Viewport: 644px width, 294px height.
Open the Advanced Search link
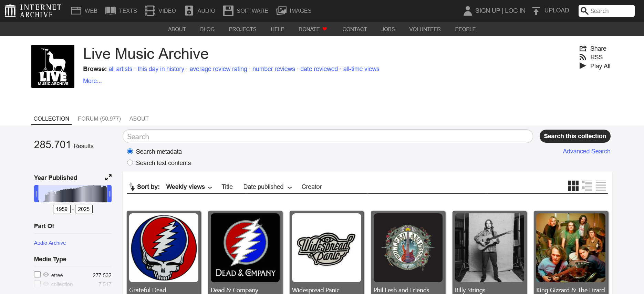coord(586,151)
